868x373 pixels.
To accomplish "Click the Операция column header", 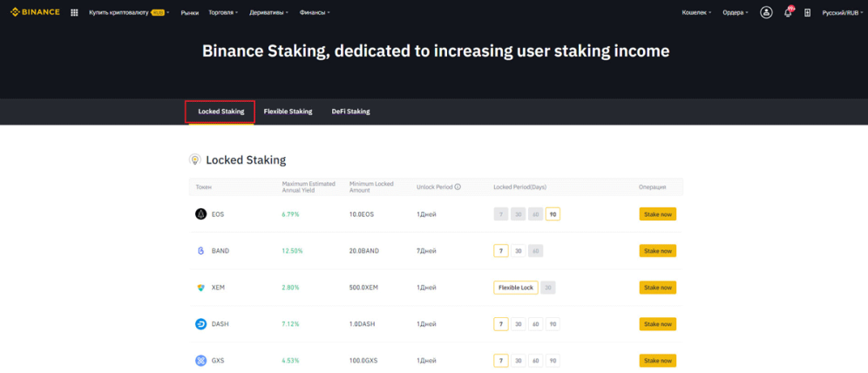I will pyautogui.click(x=652, y=187).
